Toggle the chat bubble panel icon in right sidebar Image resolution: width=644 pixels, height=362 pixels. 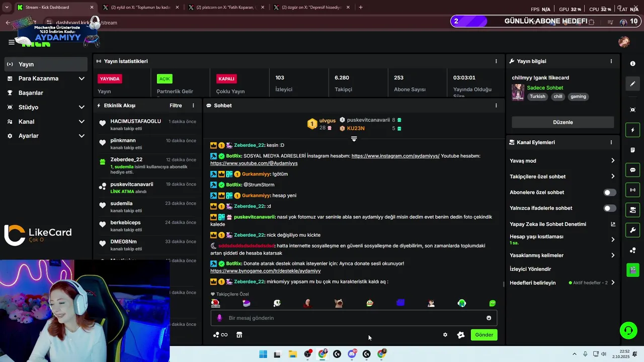pos(633,170)
